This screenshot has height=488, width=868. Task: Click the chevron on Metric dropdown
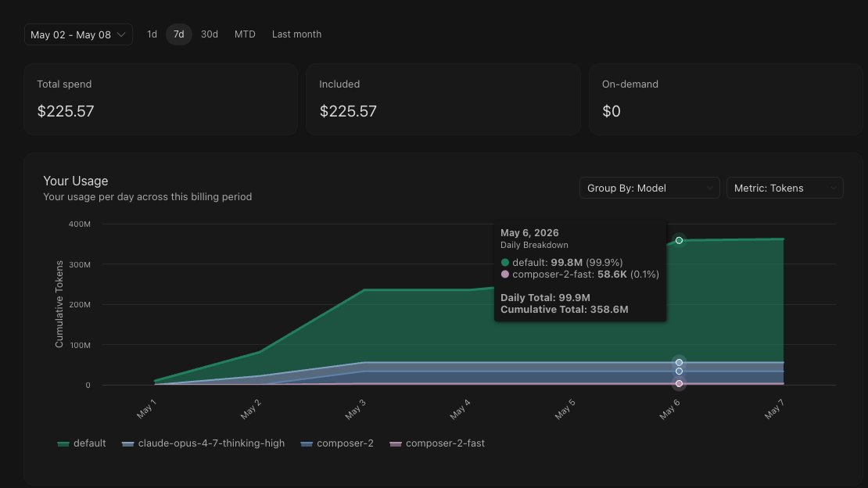tap(833, 188)
